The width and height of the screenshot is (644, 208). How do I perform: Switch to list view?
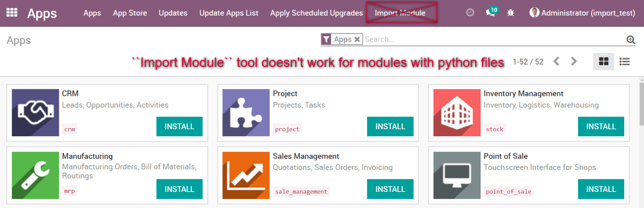pos(624,61)
